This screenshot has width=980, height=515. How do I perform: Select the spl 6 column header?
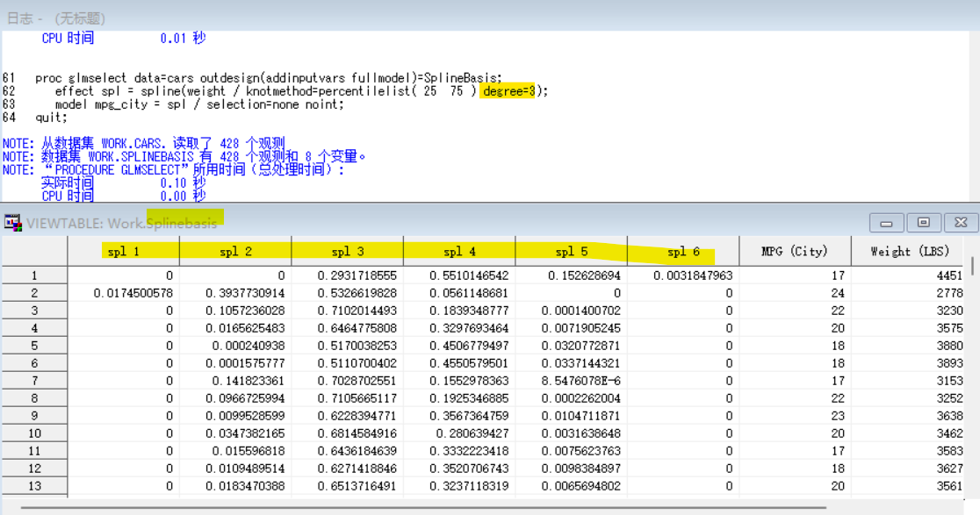coord(683,252)
